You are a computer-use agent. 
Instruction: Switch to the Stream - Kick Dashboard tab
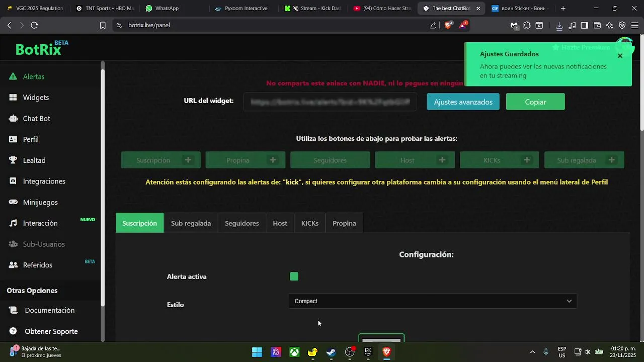[313, 8]
